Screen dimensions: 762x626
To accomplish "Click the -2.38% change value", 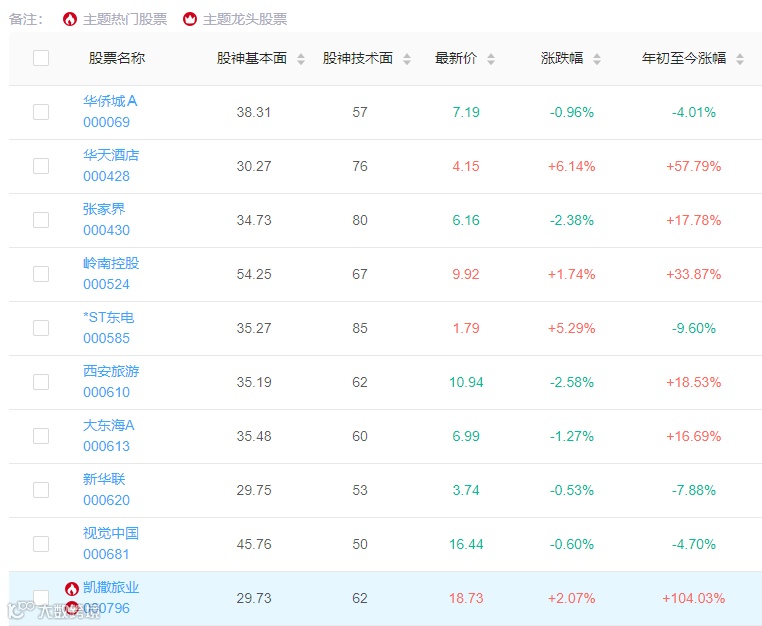I will pyautogui.click(x=572, y=220).
